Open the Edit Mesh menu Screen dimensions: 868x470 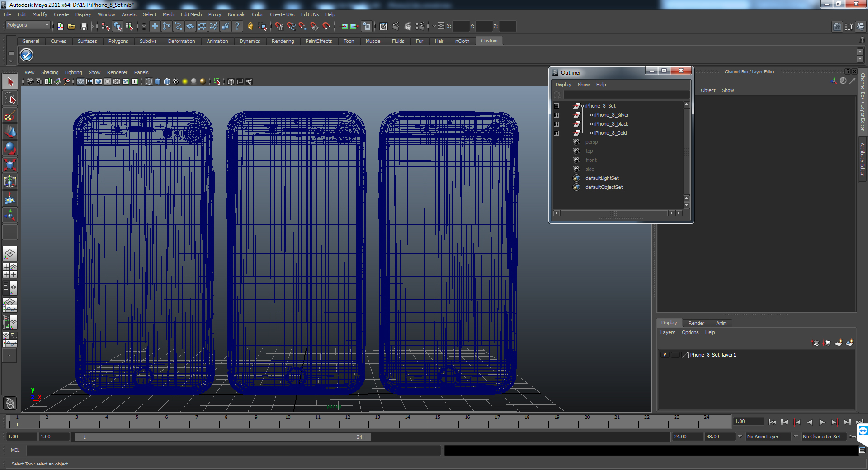[x=191, y=14]
